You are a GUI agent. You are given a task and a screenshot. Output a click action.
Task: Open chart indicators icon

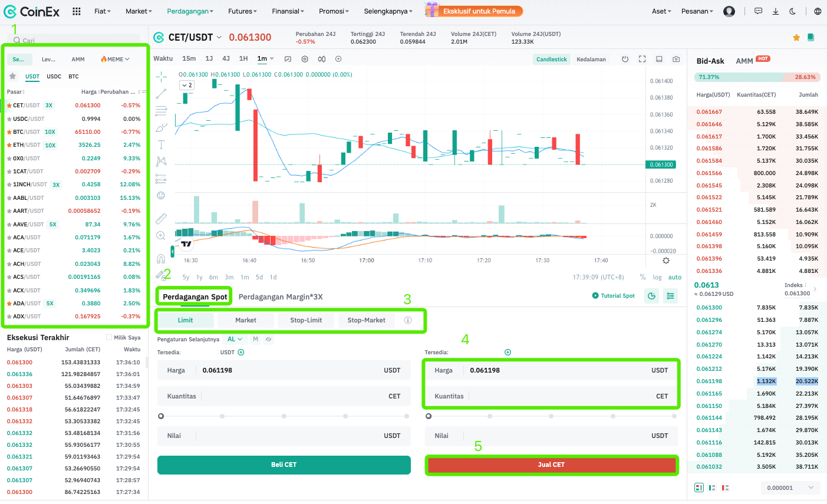(288, 59)
